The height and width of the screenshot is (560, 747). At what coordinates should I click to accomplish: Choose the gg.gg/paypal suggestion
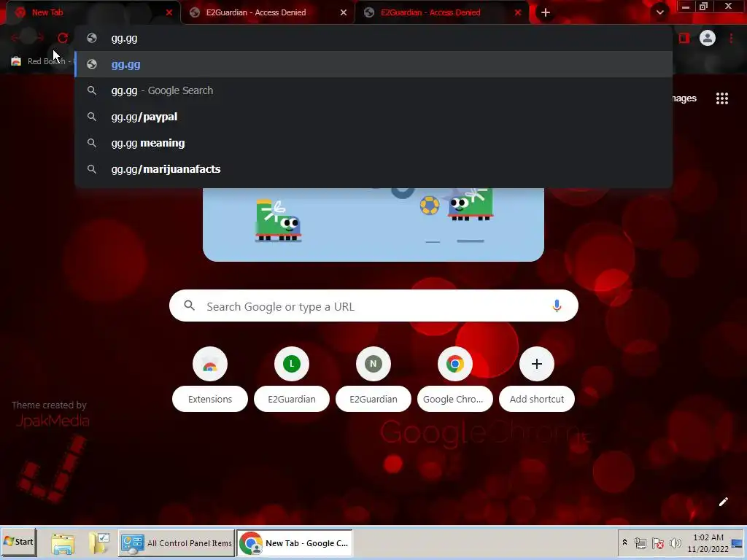(373, 117)
